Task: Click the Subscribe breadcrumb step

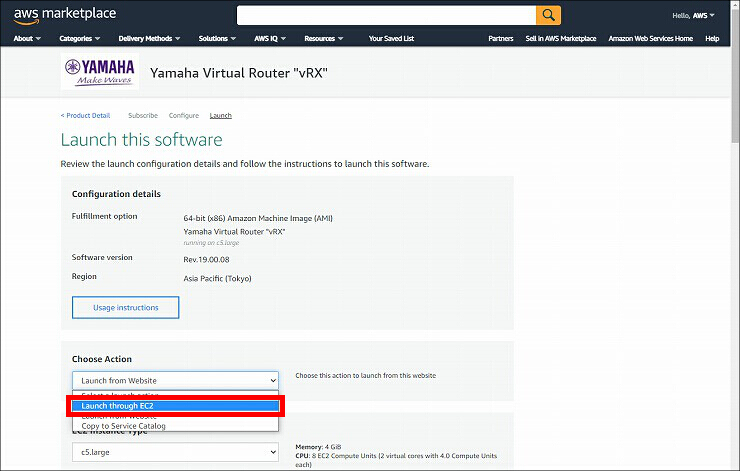Action: point(143,115)
